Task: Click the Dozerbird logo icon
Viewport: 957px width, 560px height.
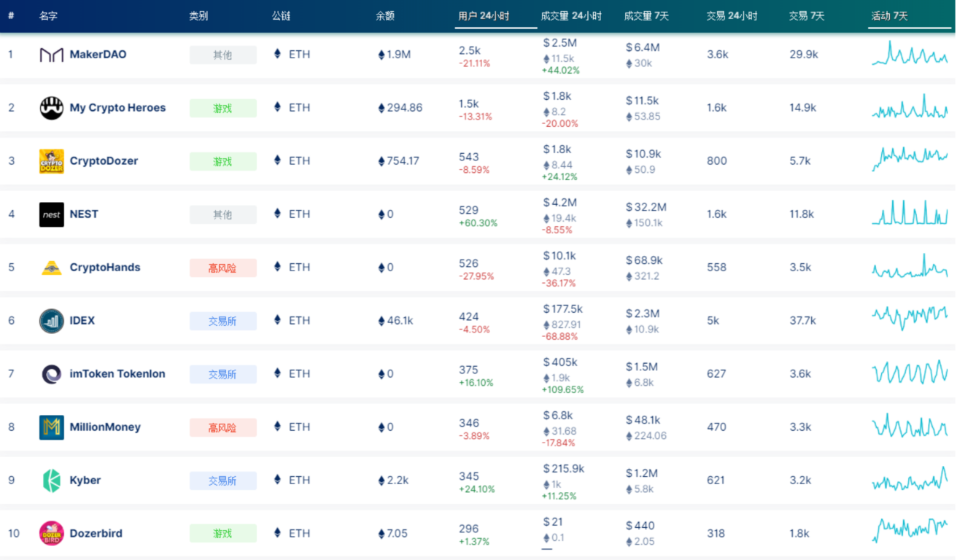Action: coord(52,534)
